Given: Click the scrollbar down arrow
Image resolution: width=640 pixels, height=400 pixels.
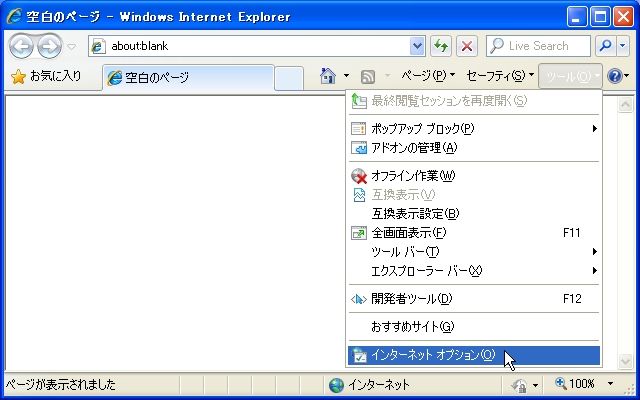Looking at the screenshot, I should [625, 361].
